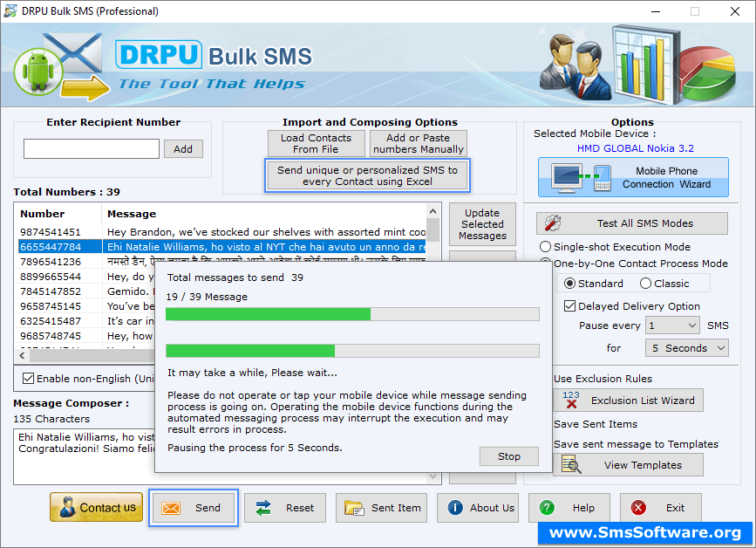
Task: Click the businessmen chart graphic in banner
Action: pos(637,65)
